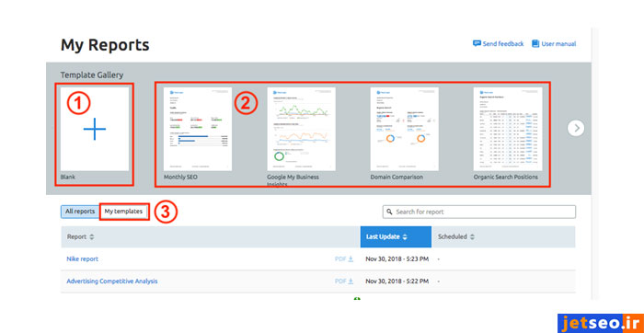Focus the Search for report field
Screen dimensions: 644x333
tap(479, 212)
